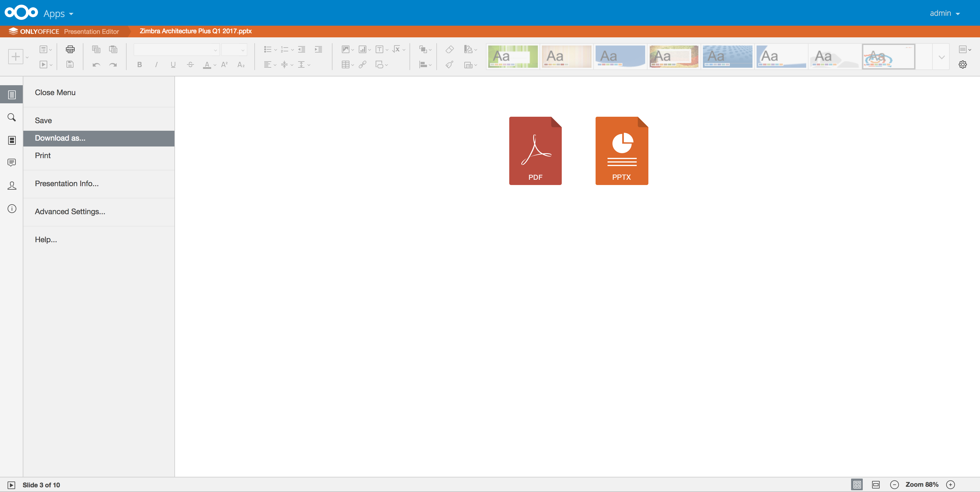Open the File menu icon in left sidebar
The height and width of the screenshot is (492, 980).
(12, 95)
